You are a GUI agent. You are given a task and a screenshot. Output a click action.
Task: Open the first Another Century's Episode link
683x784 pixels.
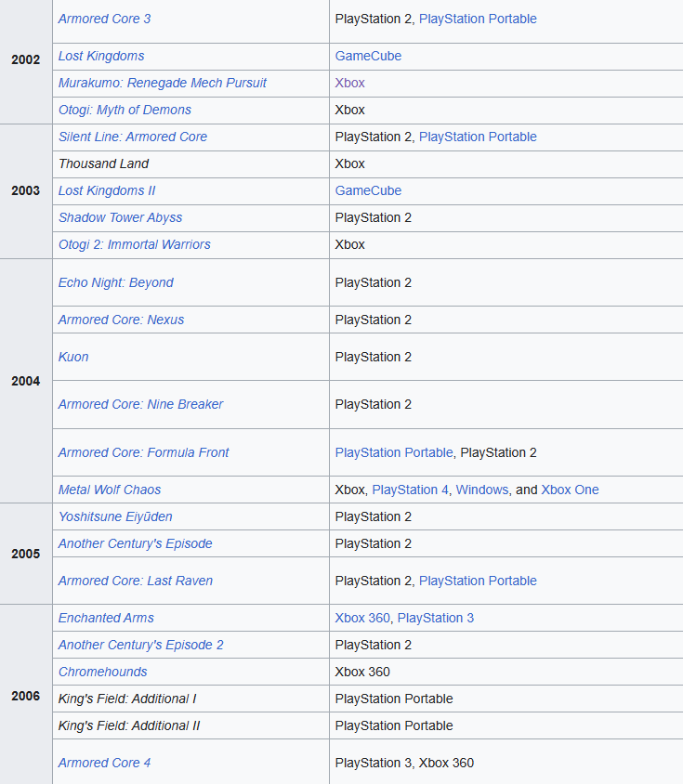click(x=135, y=544)
